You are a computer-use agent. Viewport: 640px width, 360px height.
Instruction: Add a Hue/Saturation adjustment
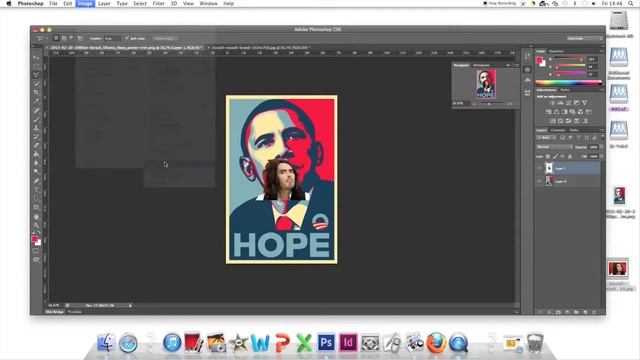tap(548, 111)
